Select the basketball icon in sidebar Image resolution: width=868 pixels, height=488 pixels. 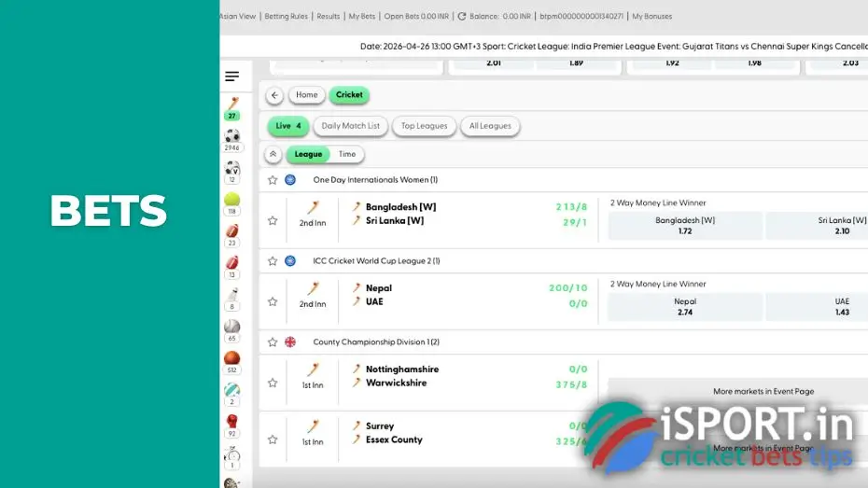(231, 358)
